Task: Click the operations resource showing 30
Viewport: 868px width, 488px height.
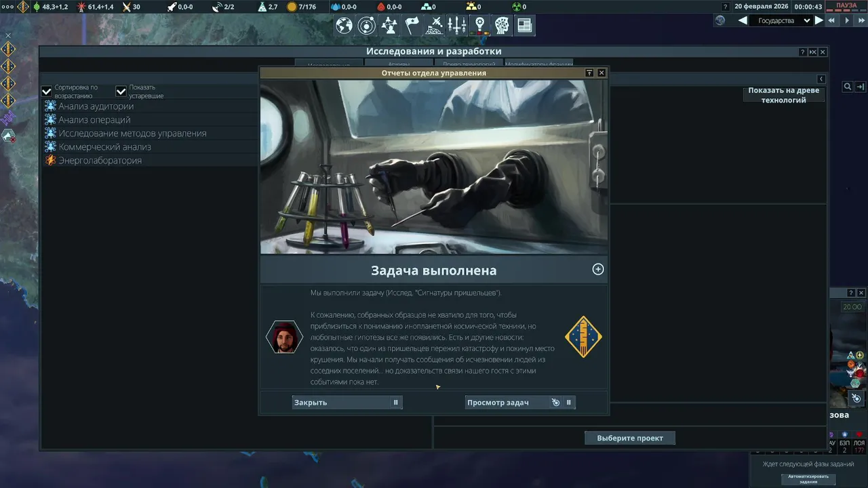Action: (x=130, y=7)
